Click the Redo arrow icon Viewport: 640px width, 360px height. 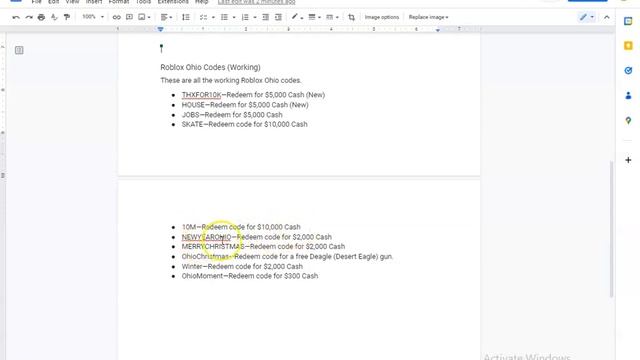tap(29, 17)
